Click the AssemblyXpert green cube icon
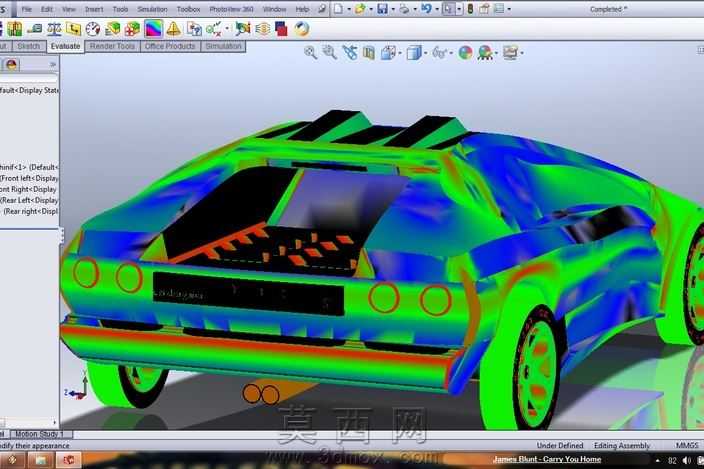Viewport: 704px width, 469px height. 132,29
